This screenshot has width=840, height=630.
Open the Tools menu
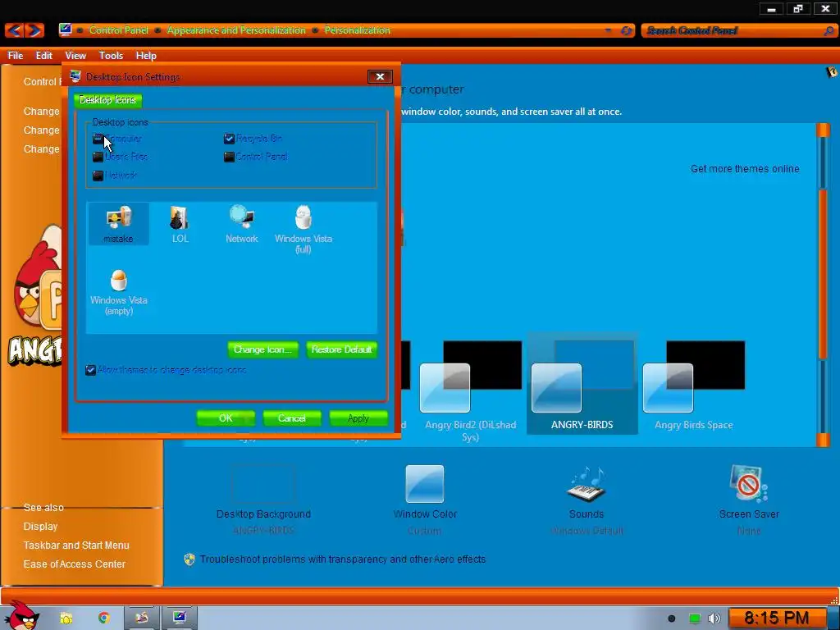click(111, 55)
